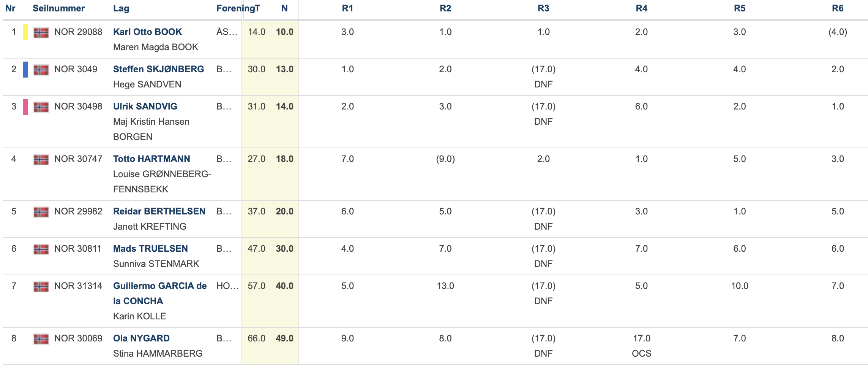Sort results by the R3 column header
Image resolution: width=868 pixels, height=365 pixels.
point(543,8)
